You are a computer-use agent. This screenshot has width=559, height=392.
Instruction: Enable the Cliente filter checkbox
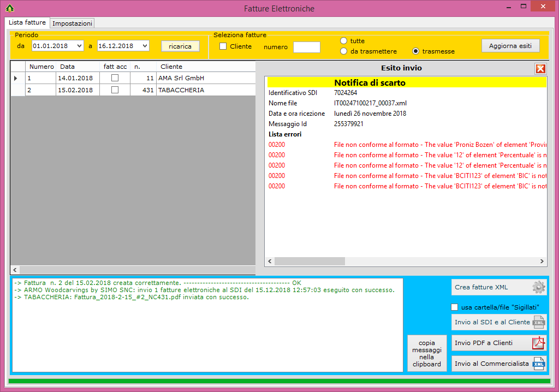click(223, 46)
